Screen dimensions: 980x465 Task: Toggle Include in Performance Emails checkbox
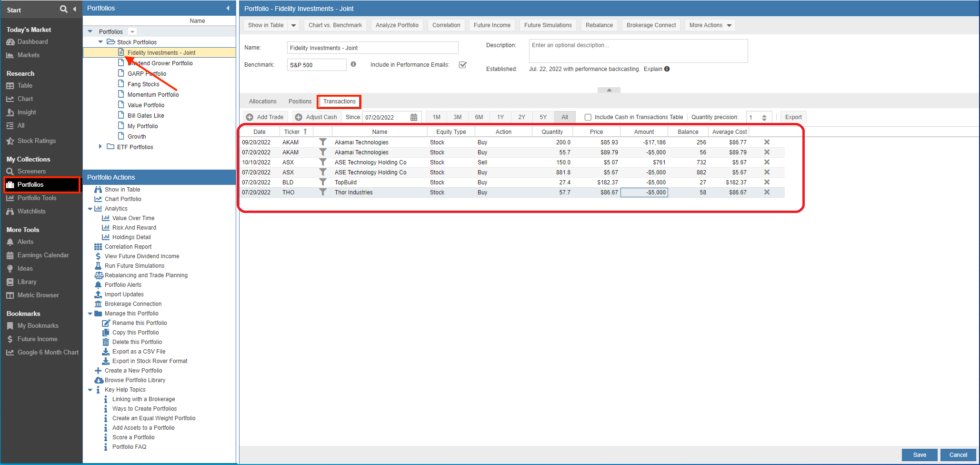click(462, 65)
